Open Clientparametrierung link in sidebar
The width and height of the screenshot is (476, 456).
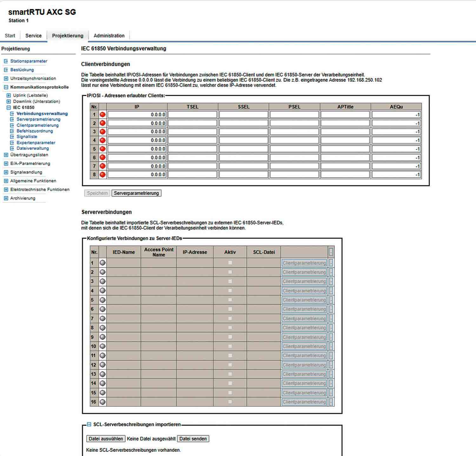point(37,125)
